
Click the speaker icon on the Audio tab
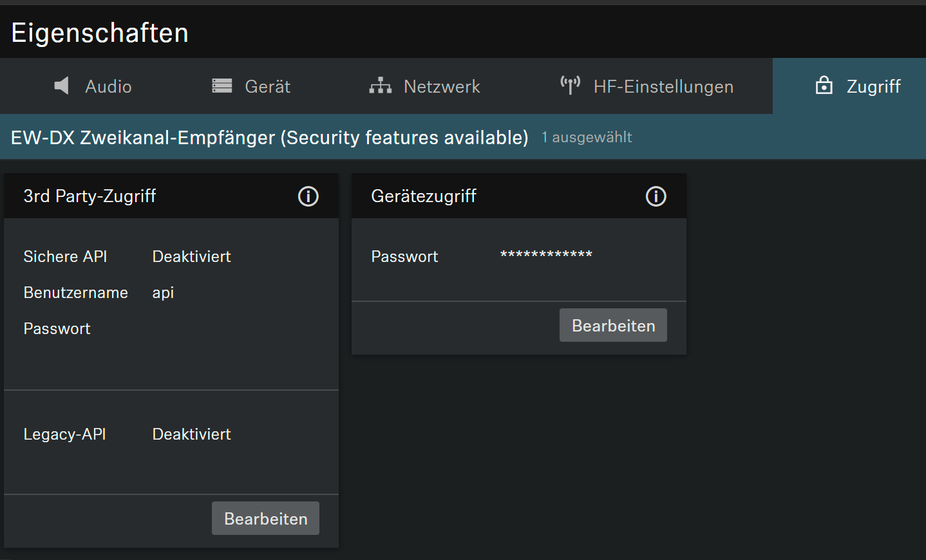pyautogui.click(x=62, y=86)
